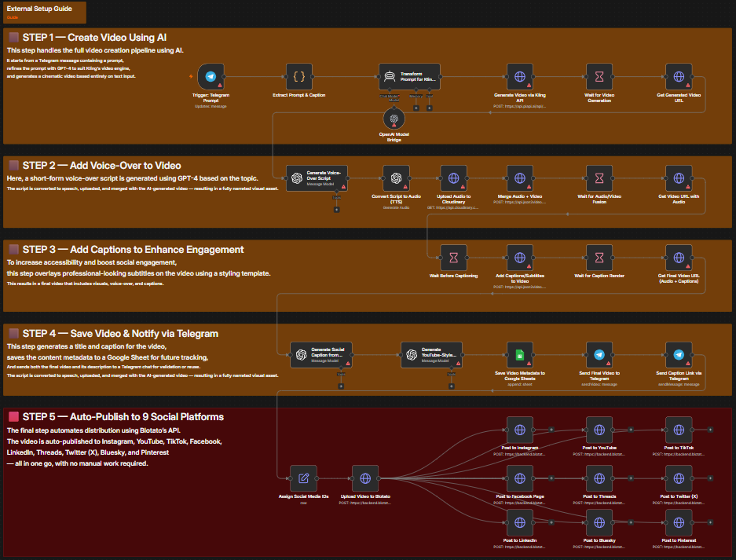Image resolution: width=736 pixels, height=560 pixels.
Task: Select the Save Video Metadata to Google Sheets node
Action: 520,355
